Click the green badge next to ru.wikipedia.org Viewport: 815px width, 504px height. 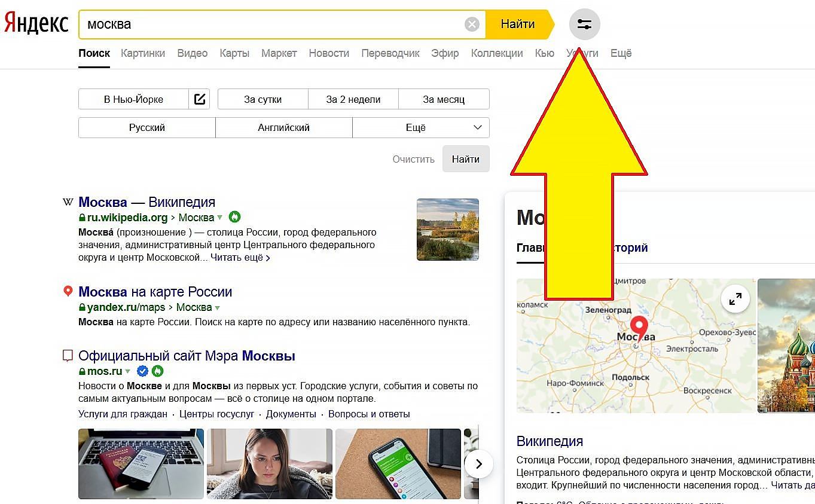pyautogui.click(x=234, y=217)
